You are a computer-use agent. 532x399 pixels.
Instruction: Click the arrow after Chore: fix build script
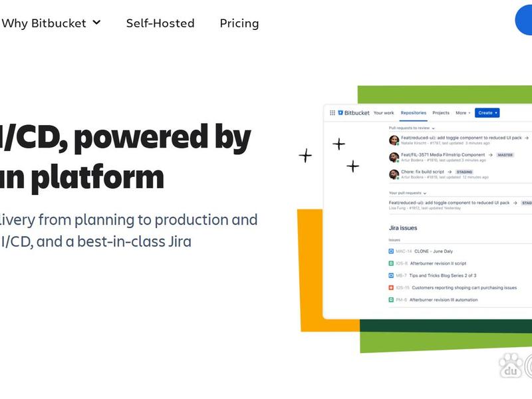coord(450,172)
